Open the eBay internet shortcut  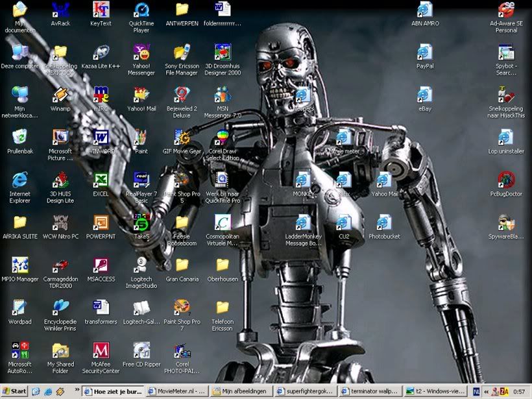point(424,95)
